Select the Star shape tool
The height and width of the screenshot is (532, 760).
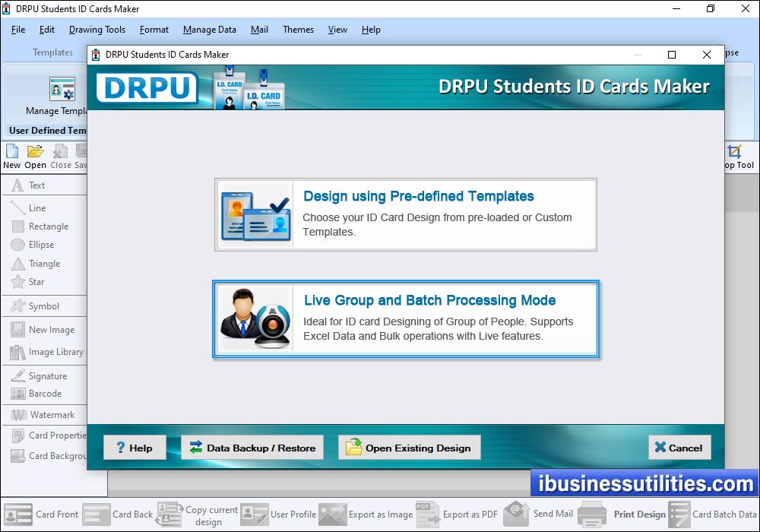(33, 281)
